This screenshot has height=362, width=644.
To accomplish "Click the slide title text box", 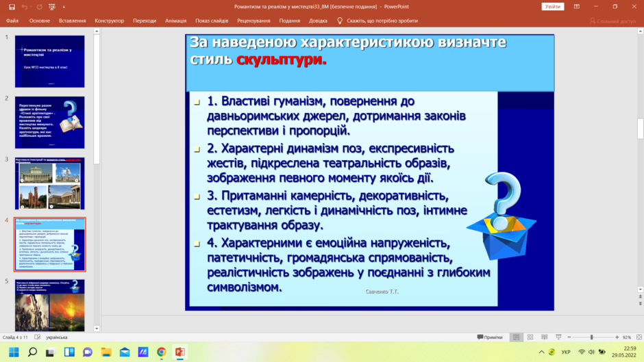I will click(x=370, y=63).
